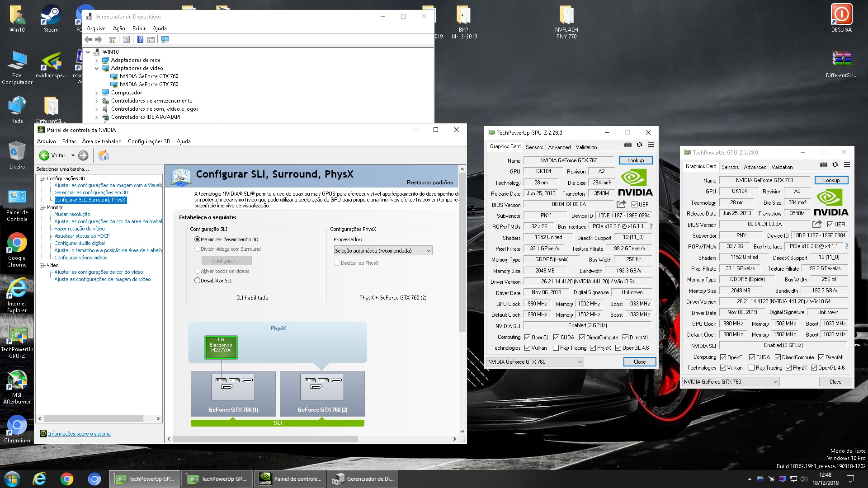868x488 pixels.
Task: Select GeForce GTX 760 (1) diagram card
Action: [233, 394]
